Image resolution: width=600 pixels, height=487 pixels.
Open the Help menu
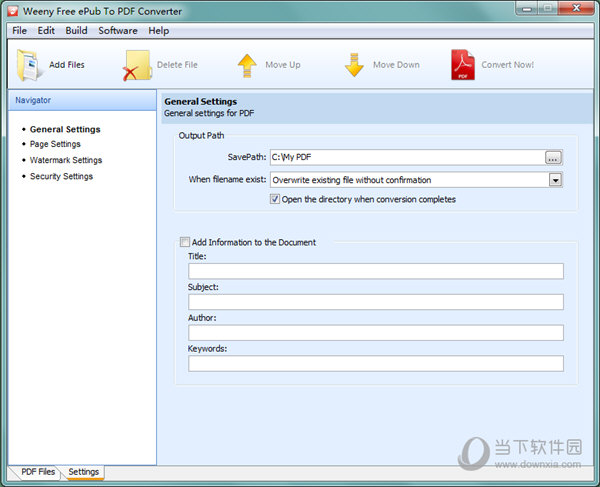point(158,31)
